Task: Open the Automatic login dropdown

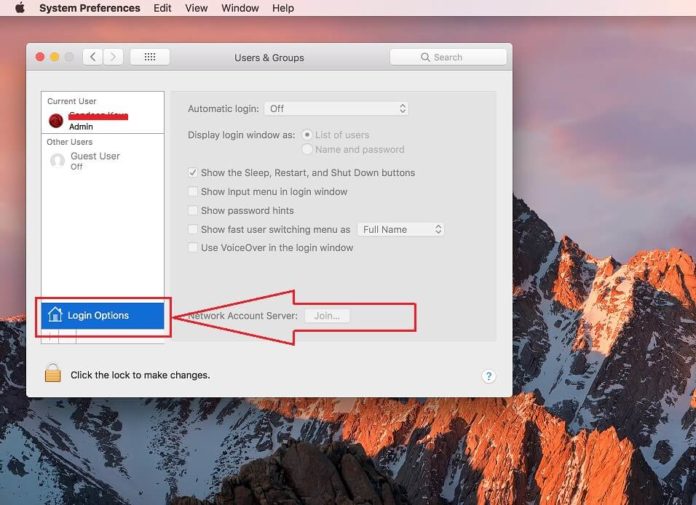Action: [336, 109]
